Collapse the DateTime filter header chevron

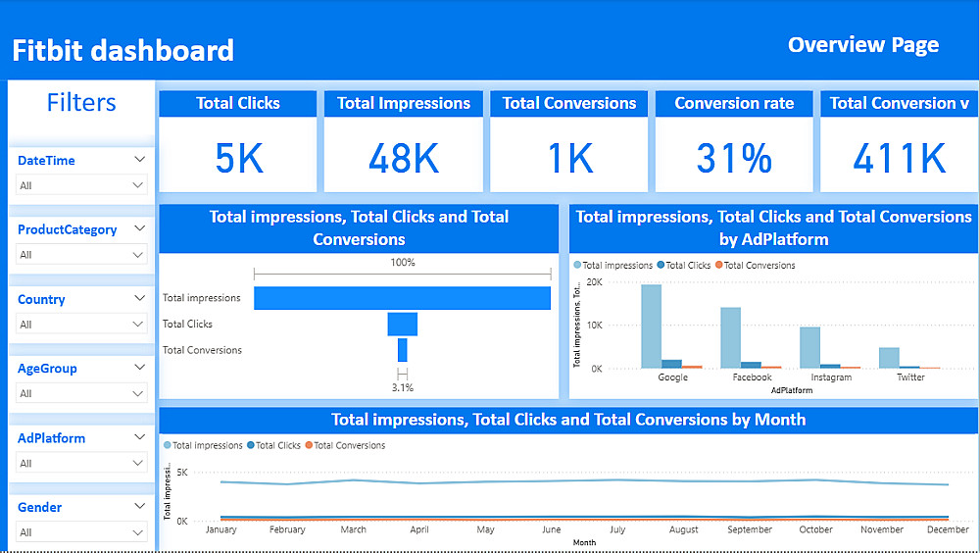coord(139,160)
